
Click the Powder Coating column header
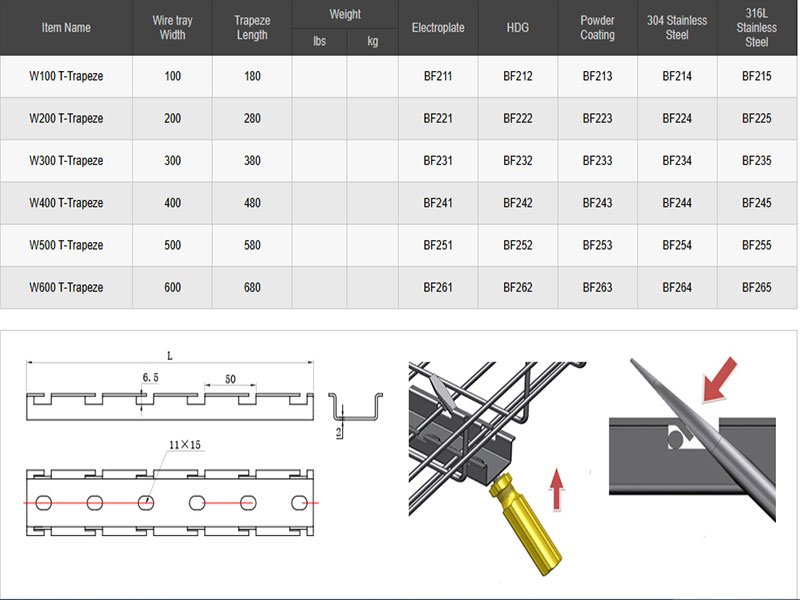point(597,28)
